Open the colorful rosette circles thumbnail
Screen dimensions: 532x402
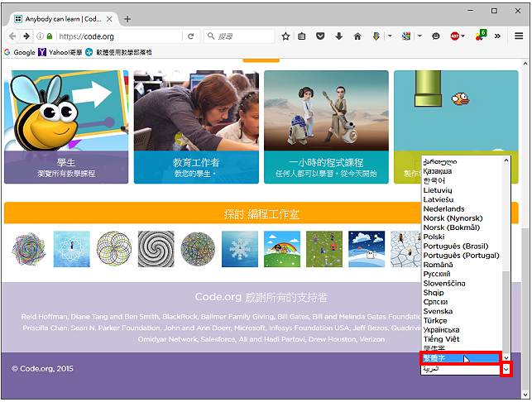point(113,249)
